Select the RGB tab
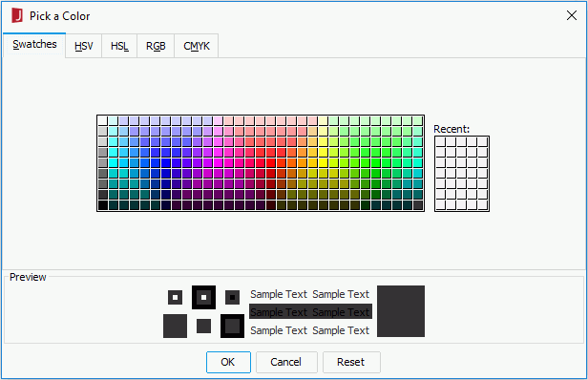The height and width of the screenshot is (380, 588). (156, 46)
